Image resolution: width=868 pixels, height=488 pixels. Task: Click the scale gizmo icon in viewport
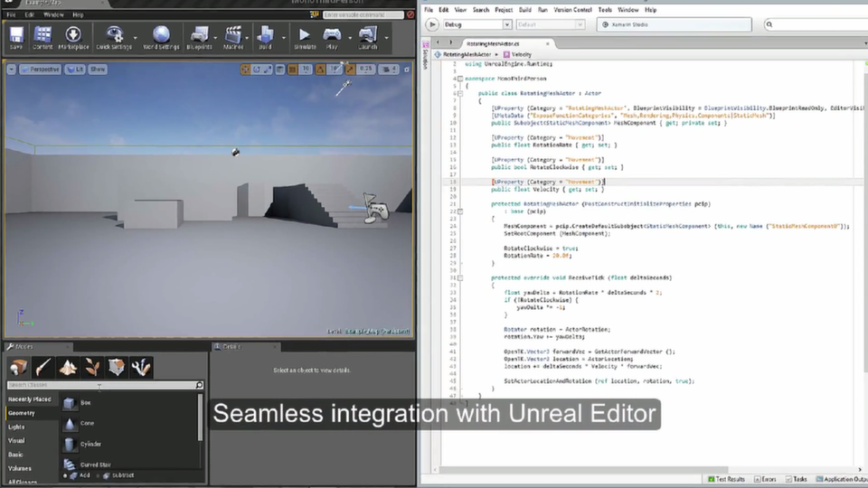[268, 70]
